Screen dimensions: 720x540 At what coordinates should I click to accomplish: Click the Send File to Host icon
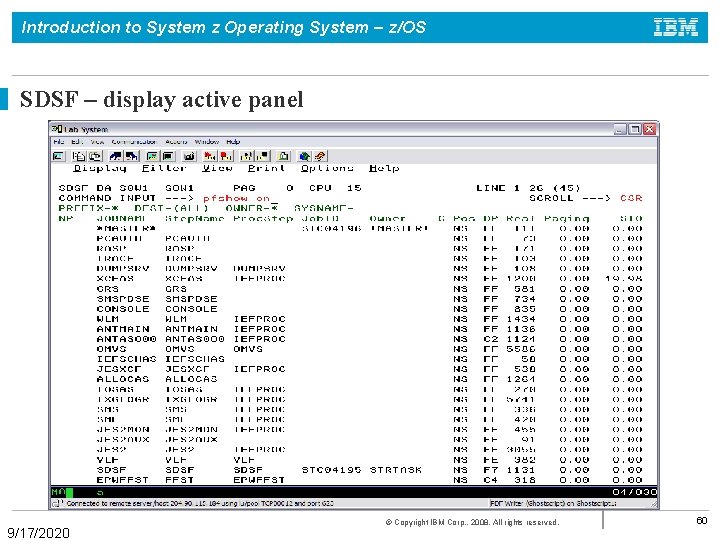[116, 156]
